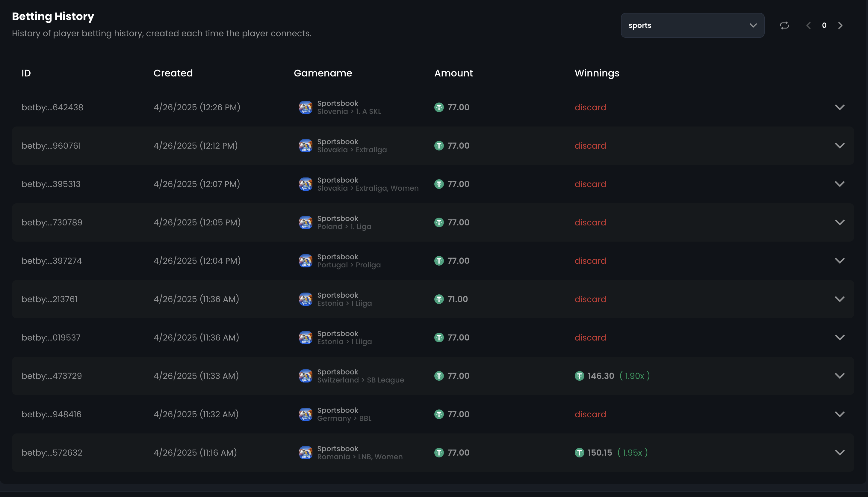
Task: Click discard status in row betby:...642438
Action: click(x=590, y=107)
